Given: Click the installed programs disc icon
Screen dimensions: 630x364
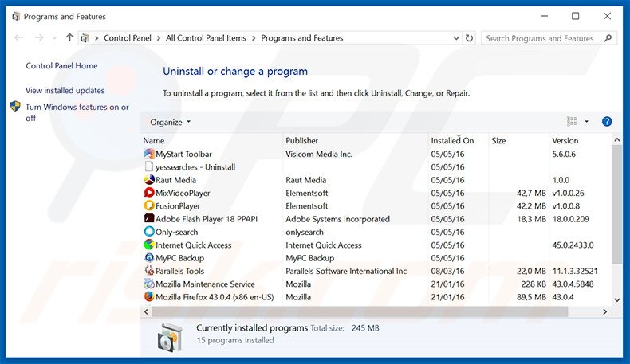Looking at the screenshot, I should pyautogui.click(x=170, y=337).
